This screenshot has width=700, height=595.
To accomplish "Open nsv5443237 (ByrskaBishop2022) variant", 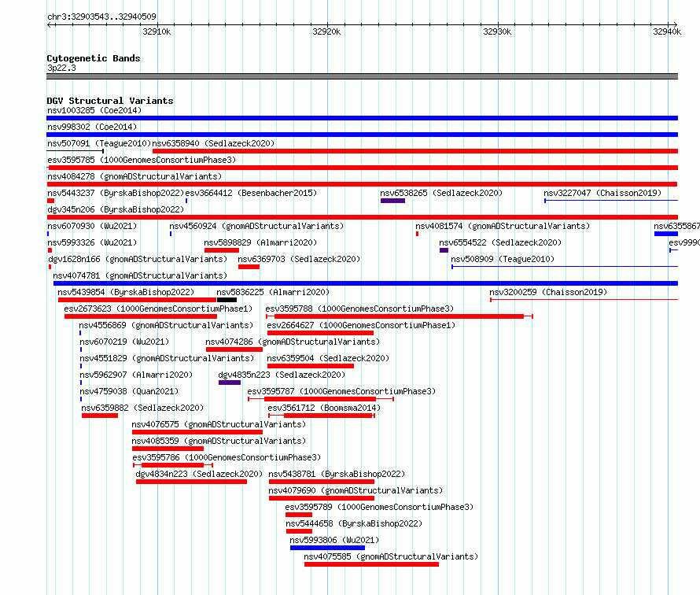I will (x=116, y=193).
